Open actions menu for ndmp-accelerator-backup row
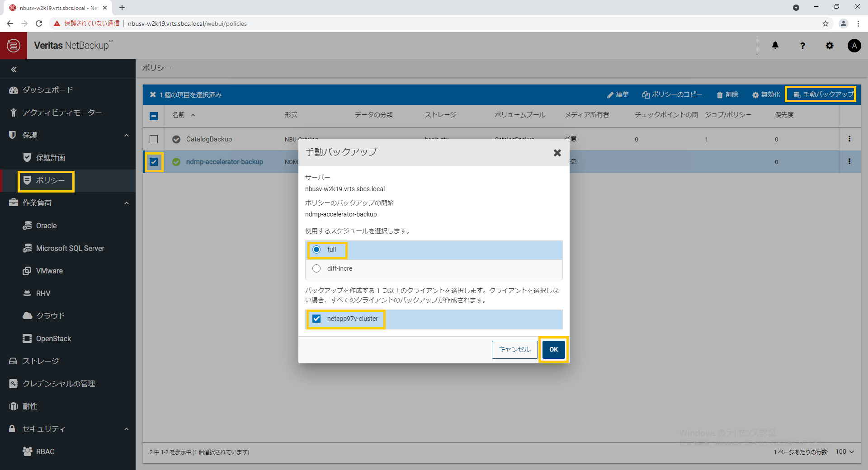 (x=849, y=161)
